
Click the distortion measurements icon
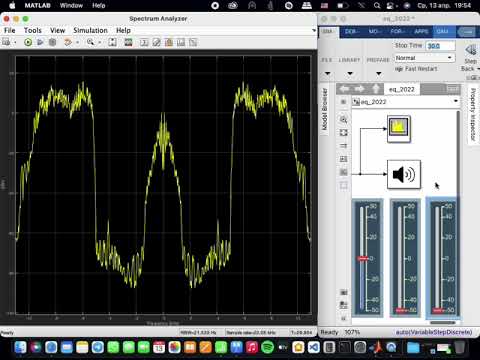coord(181,42)
